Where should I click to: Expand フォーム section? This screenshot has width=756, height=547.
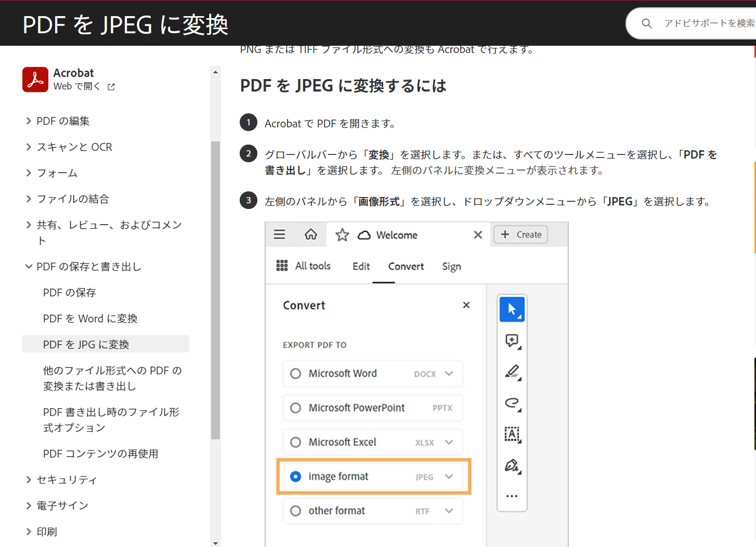29,173
